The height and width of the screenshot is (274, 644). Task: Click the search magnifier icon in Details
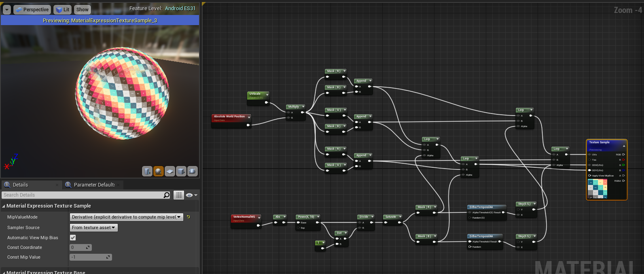pos(166,195)
